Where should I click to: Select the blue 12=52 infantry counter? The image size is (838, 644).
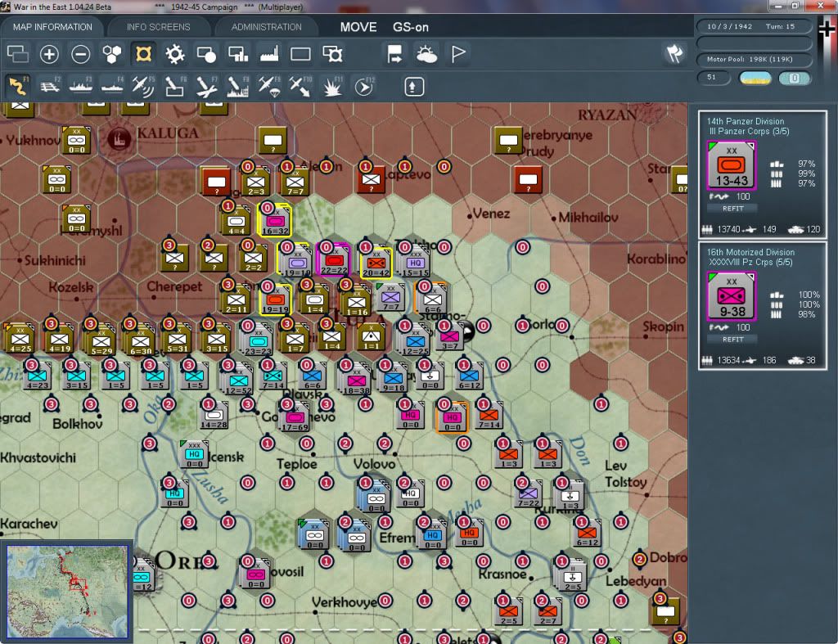pos(238,381)
